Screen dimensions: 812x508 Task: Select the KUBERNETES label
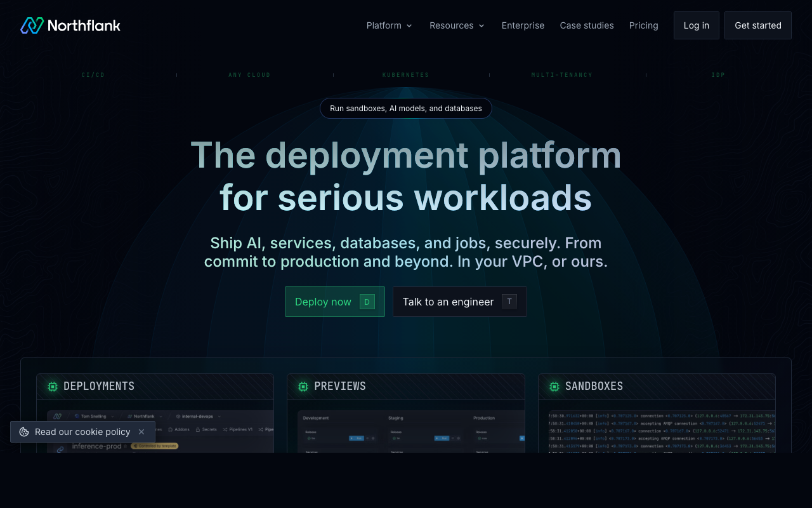[406, 75]
